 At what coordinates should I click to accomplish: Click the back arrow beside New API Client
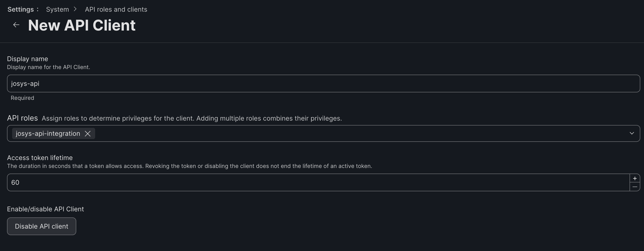16,25
